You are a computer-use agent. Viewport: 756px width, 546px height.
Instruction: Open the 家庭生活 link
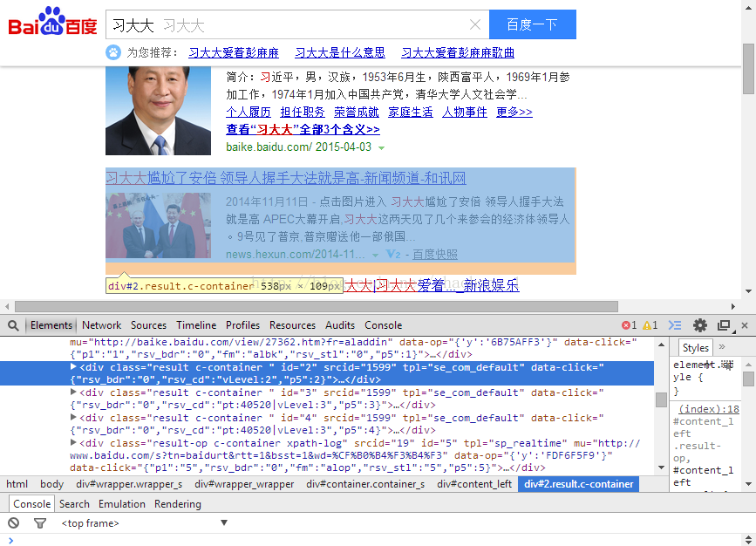[x=411, y=112]
